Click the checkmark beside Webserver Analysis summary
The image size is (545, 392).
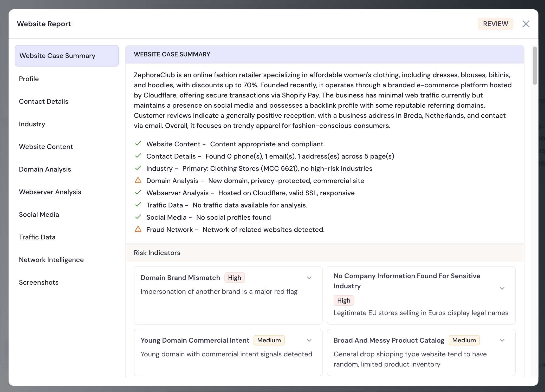coord(138,193)
